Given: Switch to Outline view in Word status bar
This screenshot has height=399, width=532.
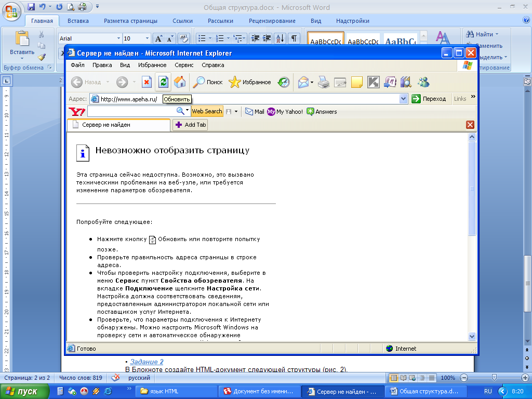Looking at the screenshot, I should tap(422, 378).
